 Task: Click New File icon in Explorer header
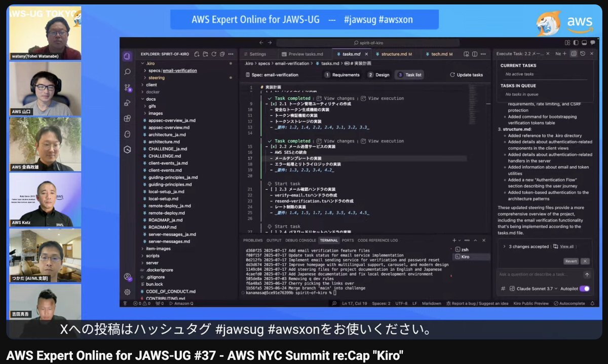(197, 54)
